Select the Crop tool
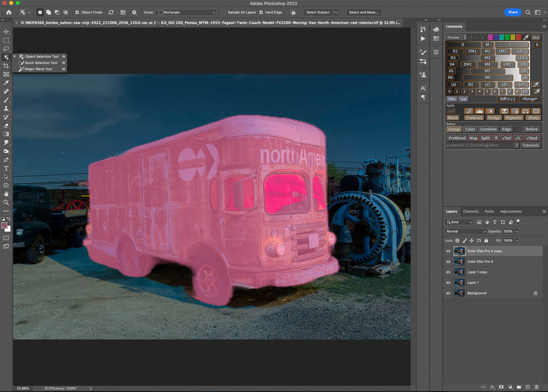This screenshot has height=392, width=548. pos(6,66)
